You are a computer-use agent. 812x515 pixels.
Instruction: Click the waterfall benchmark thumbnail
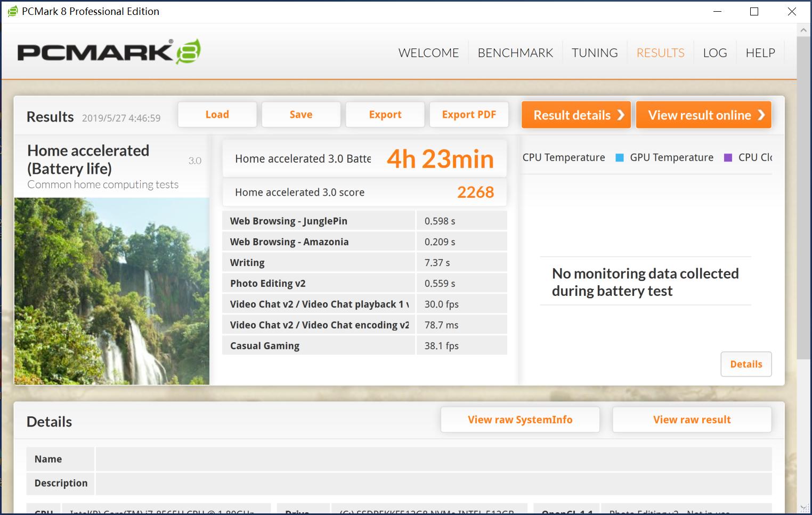click(x=112, y=291)
